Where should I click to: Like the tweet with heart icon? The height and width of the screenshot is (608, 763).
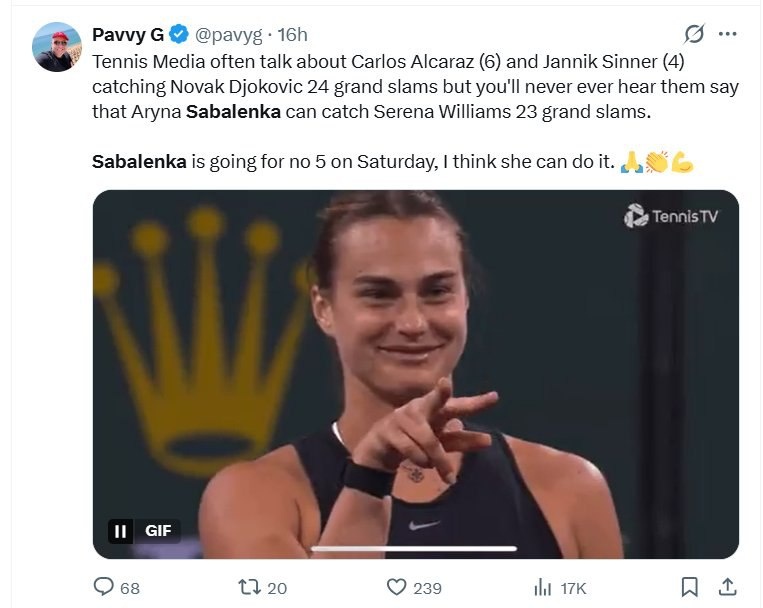[396, 587]
